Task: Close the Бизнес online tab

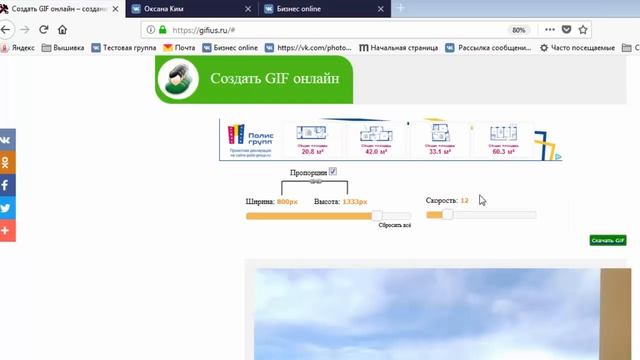Action: click(x=380, y=9)
